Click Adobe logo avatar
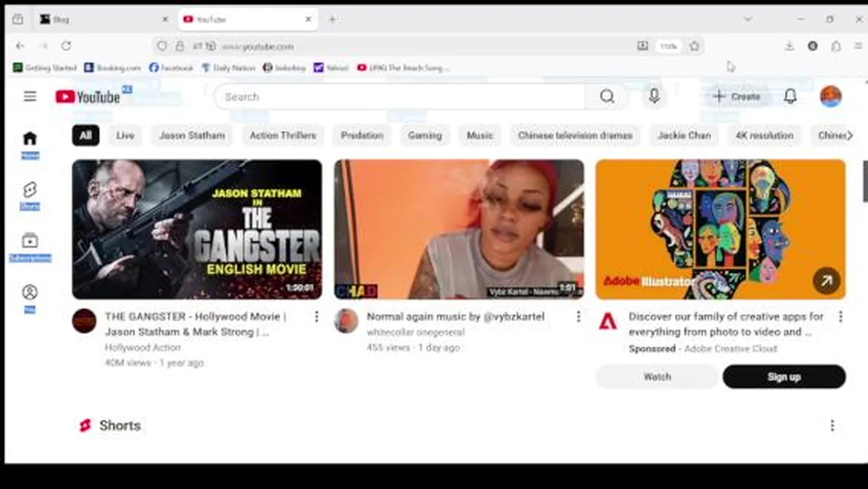The width and height of the screenshot is (868, 489). click(x=608, y=321)
